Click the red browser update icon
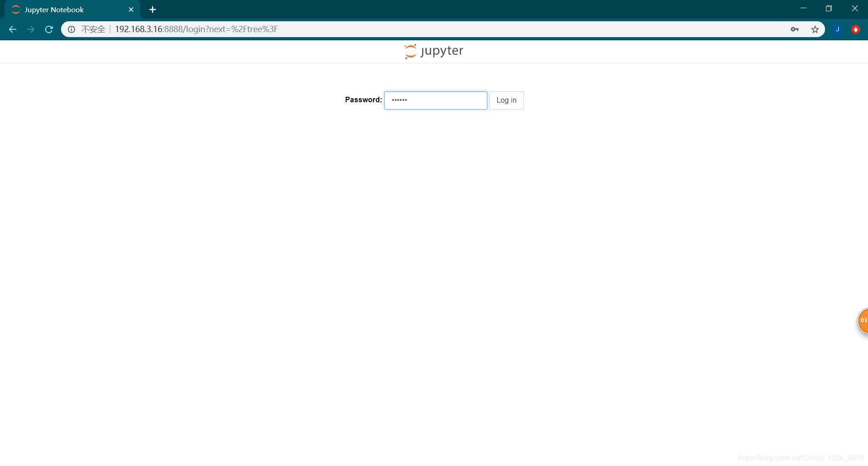Image resolution: width=868 pixels, height=466 pixels. click(856, 29)
